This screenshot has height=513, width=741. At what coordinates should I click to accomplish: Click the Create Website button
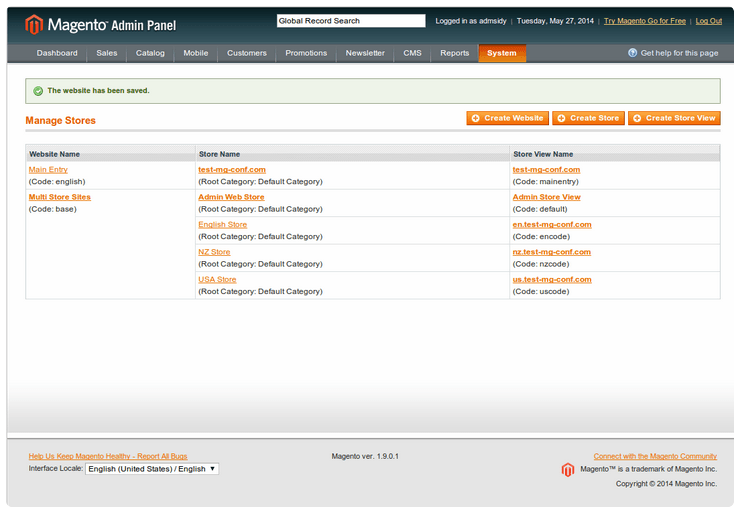tap(508, 118)
